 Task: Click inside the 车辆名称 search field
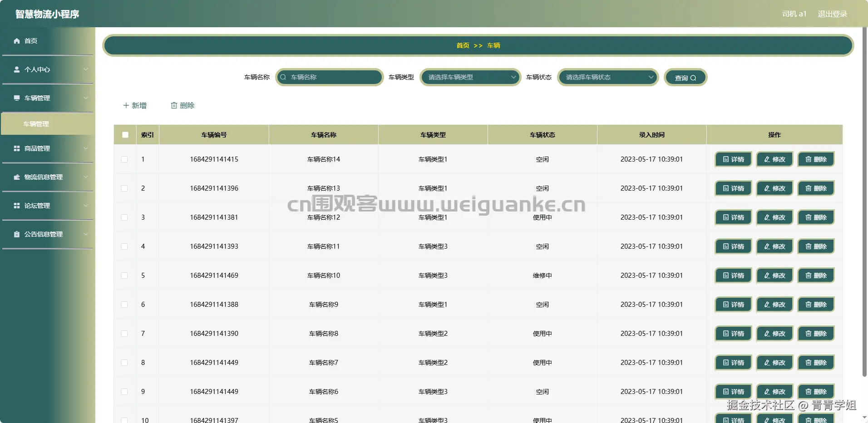(329, 77)
